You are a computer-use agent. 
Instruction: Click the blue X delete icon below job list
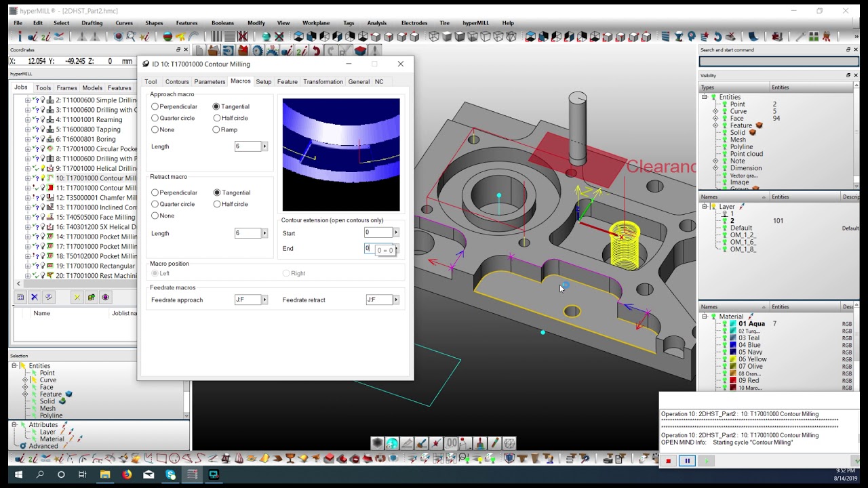pos(34,297)
